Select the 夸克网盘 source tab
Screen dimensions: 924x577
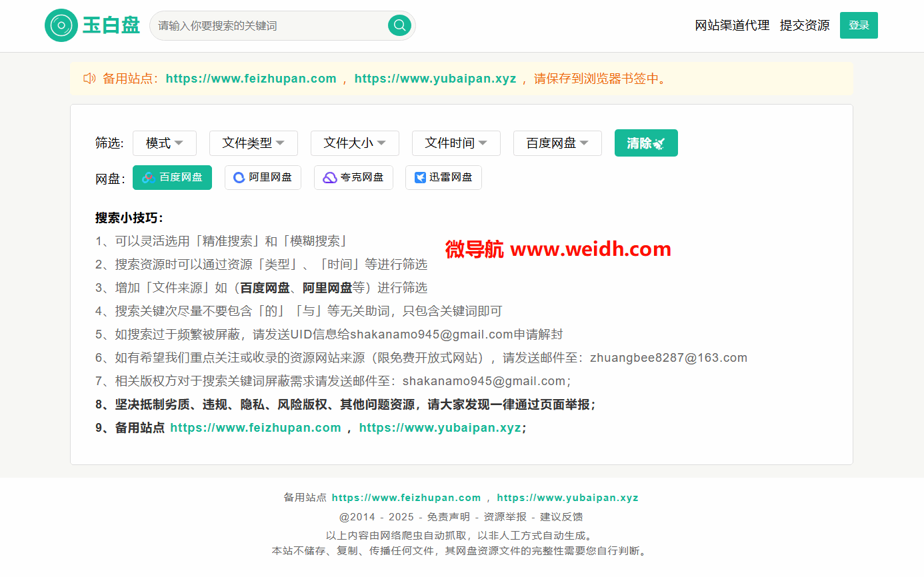[x=353, y=177]
